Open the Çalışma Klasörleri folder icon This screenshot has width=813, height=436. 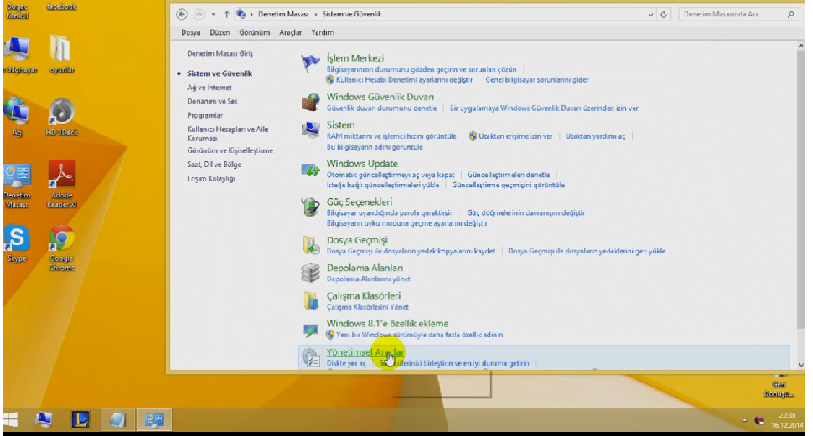coord(310,300)
